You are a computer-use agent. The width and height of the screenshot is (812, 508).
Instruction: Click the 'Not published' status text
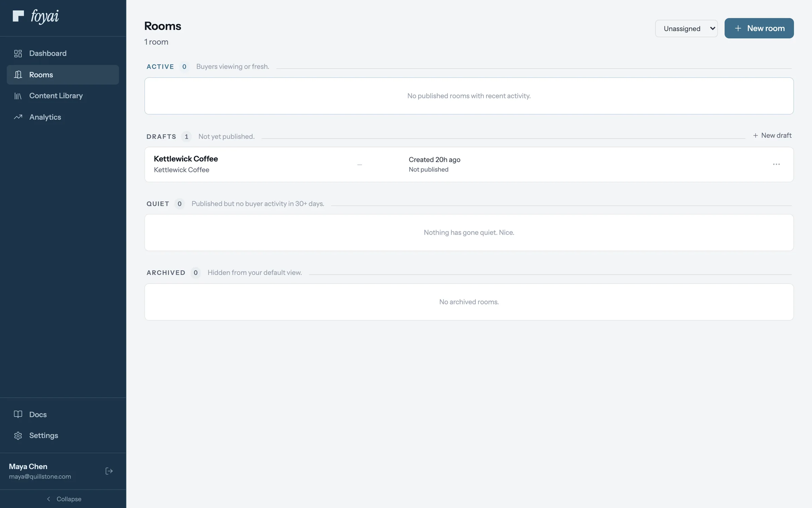(x=428, y=169)
